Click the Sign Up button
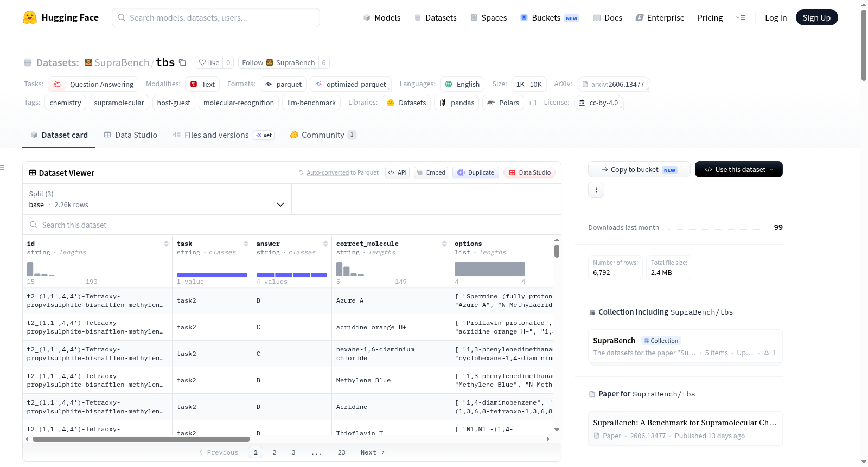The width and height of the screenshot is (868, 467). pos(816,17)
